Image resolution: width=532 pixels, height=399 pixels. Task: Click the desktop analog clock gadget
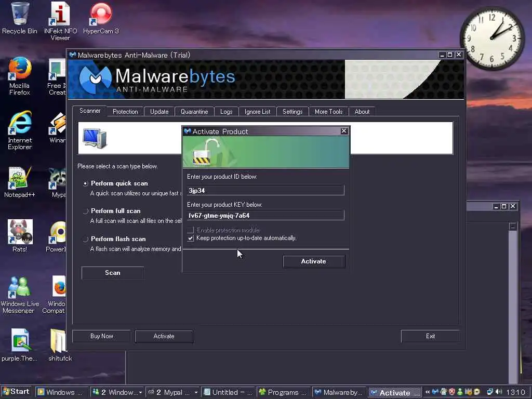pyautogui.click(x=492, y=38)
